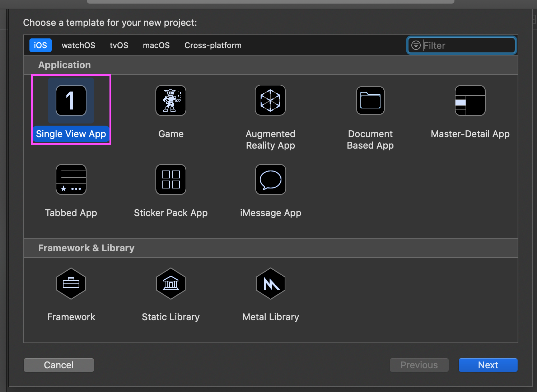Choose the iMessage App speech bubble icon
The height and width of the screenshot is (392, 537).
click(270, 179)
